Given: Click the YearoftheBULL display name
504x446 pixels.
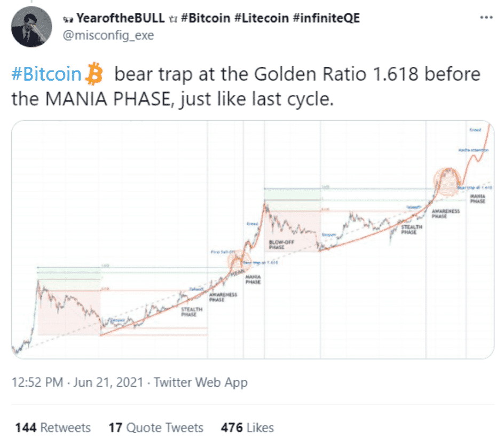Looking at the screenshot, I should (x=121, y=19).
